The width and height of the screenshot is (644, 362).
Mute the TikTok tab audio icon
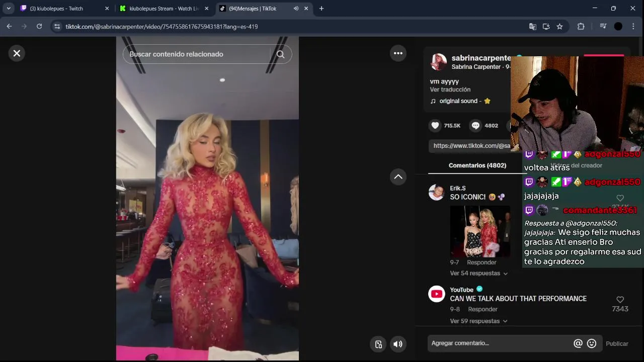coord(296,9)
